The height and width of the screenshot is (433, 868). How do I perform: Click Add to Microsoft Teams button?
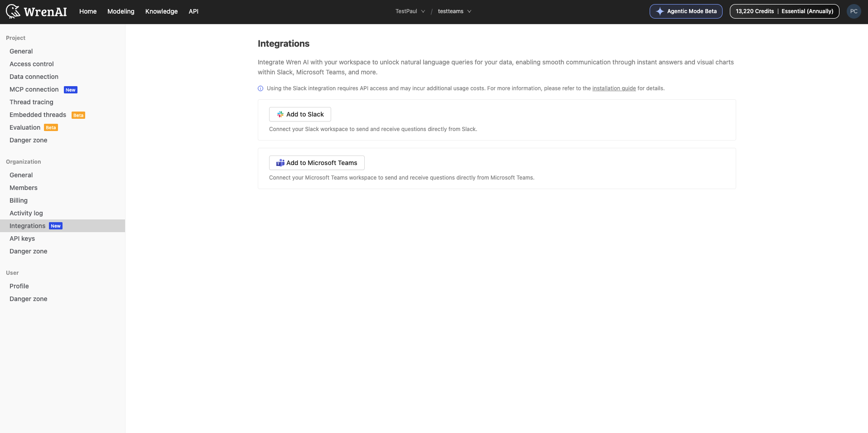coord(317,163)
